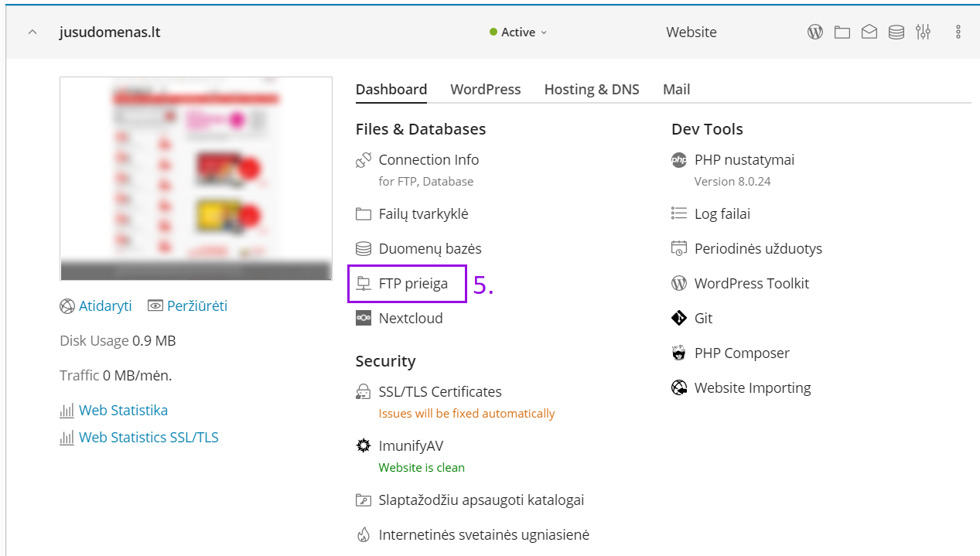Click the Peržiūrėti preview link
Viewport: 980px width, 556px height.
click(x=197, y=306)
